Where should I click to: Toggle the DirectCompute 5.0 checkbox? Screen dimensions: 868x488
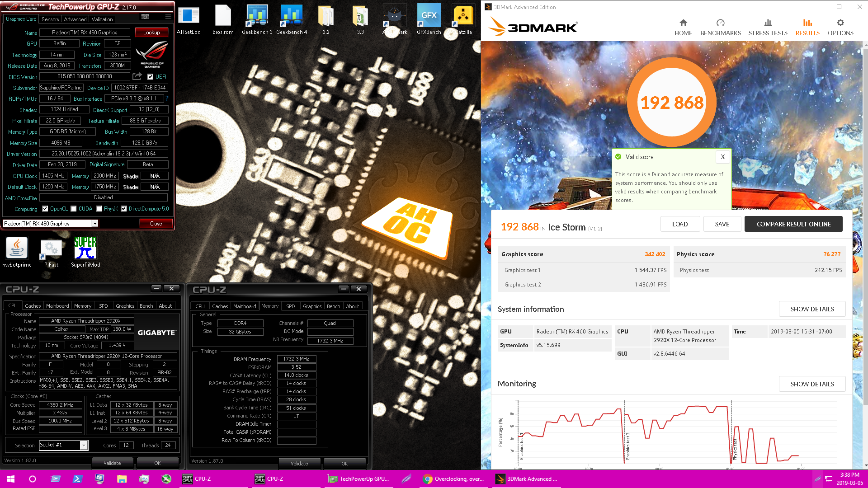[x=123, y=209]
